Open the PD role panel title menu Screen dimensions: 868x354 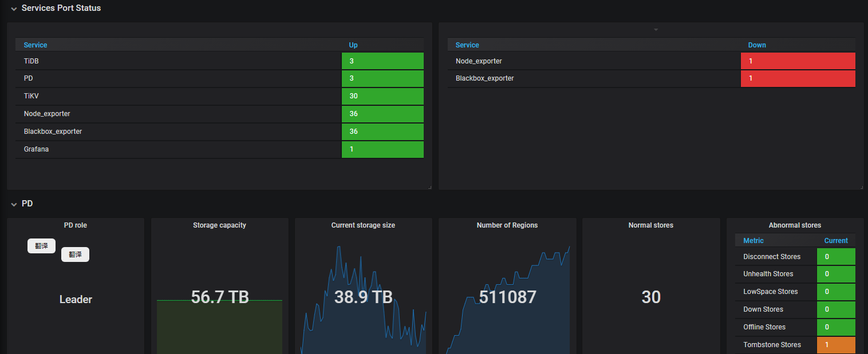coord(76,225)
